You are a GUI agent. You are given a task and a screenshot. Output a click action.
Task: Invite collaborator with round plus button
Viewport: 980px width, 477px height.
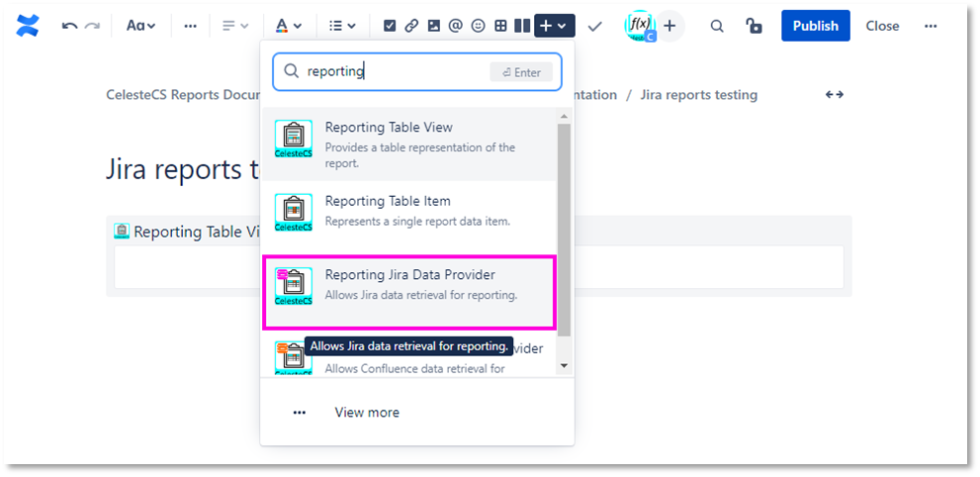point(670,26)
